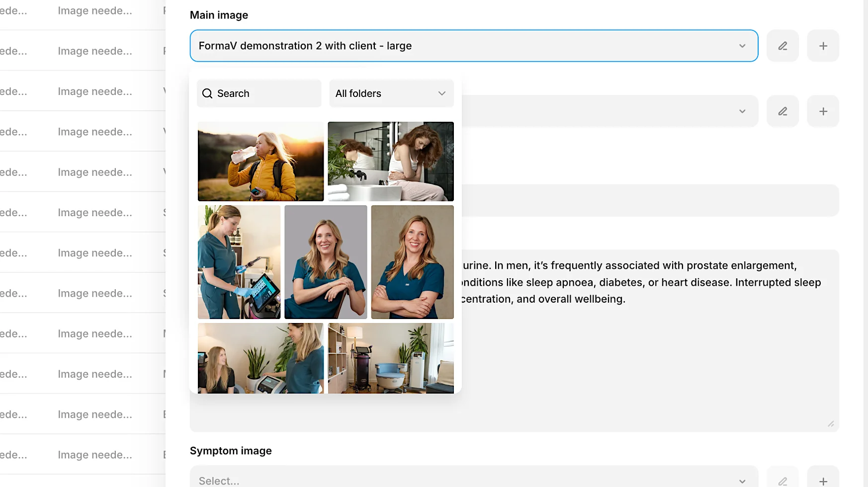
Task: Add an image to the second field with plus
Action: click(x=823, y=111)
